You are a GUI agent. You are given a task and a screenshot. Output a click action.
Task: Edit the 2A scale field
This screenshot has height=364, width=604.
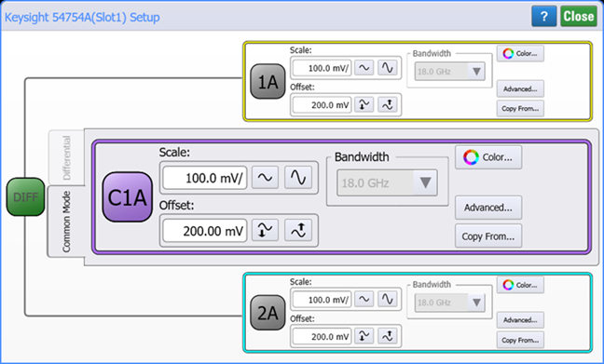322,300
